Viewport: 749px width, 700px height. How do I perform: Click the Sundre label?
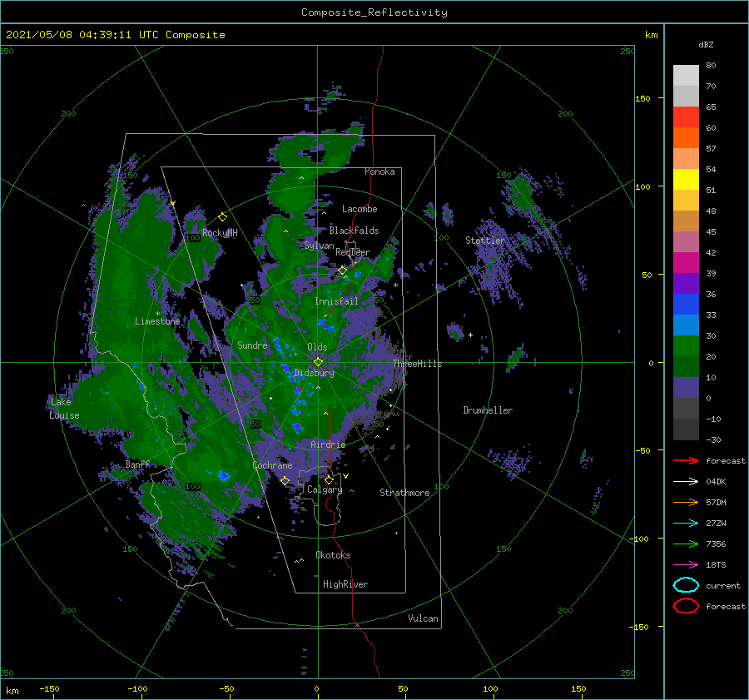[x=252, y=345]
